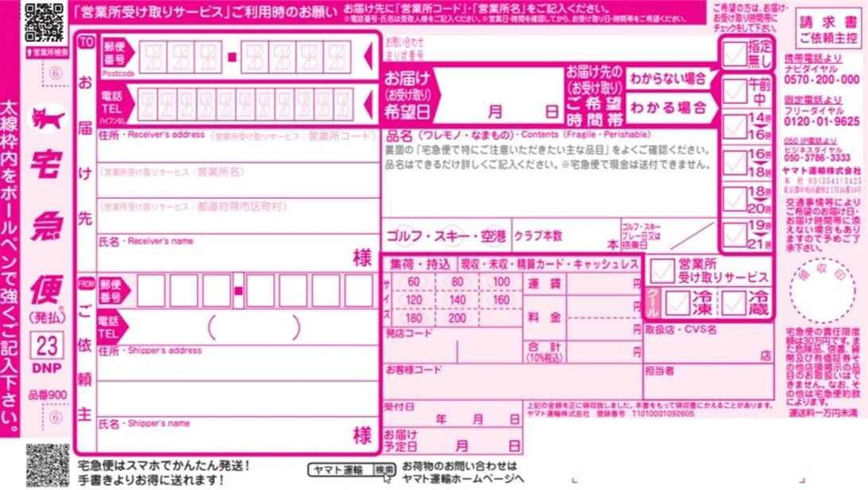Select size 80 in the size grid
The width and height of the screenshot is (868, 490).
click(x=457, y=282)
